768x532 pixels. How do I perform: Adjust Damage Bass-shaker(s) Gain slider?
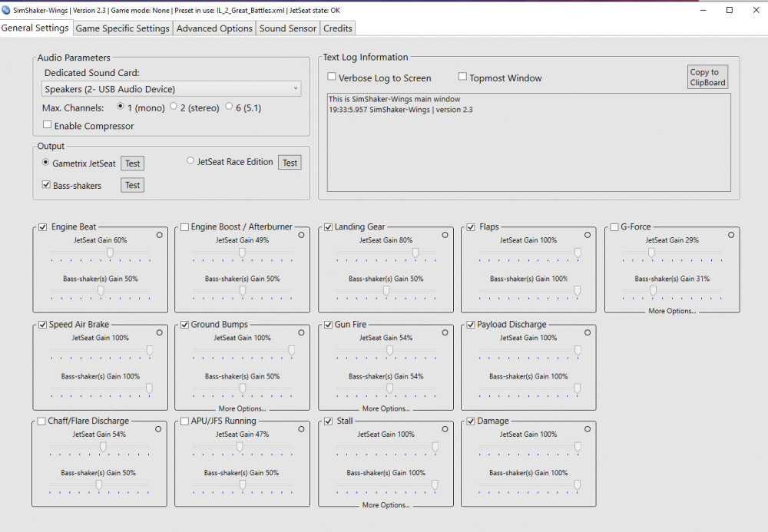click(578, 485)
